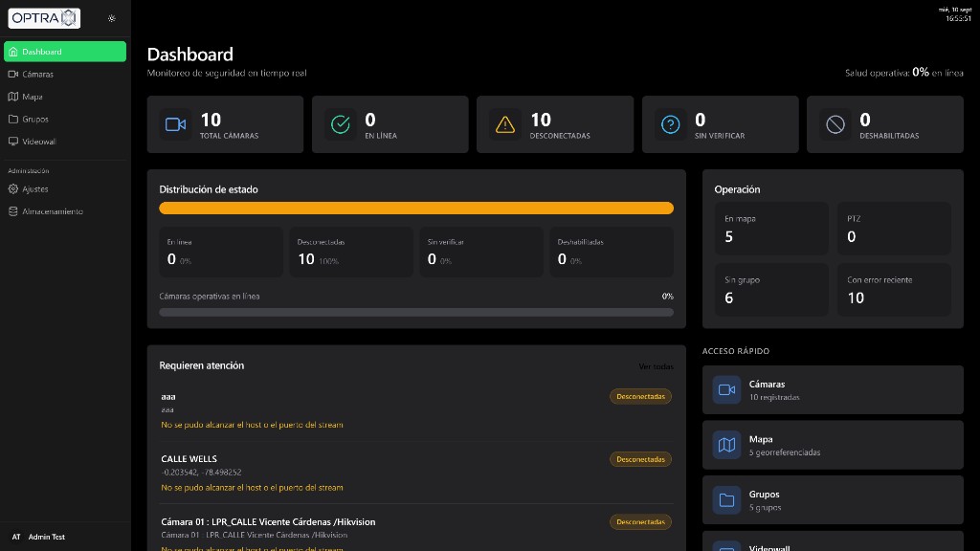Select the En Línea count 0
This screenshot has height=551, width=980.
coord(370,120)
